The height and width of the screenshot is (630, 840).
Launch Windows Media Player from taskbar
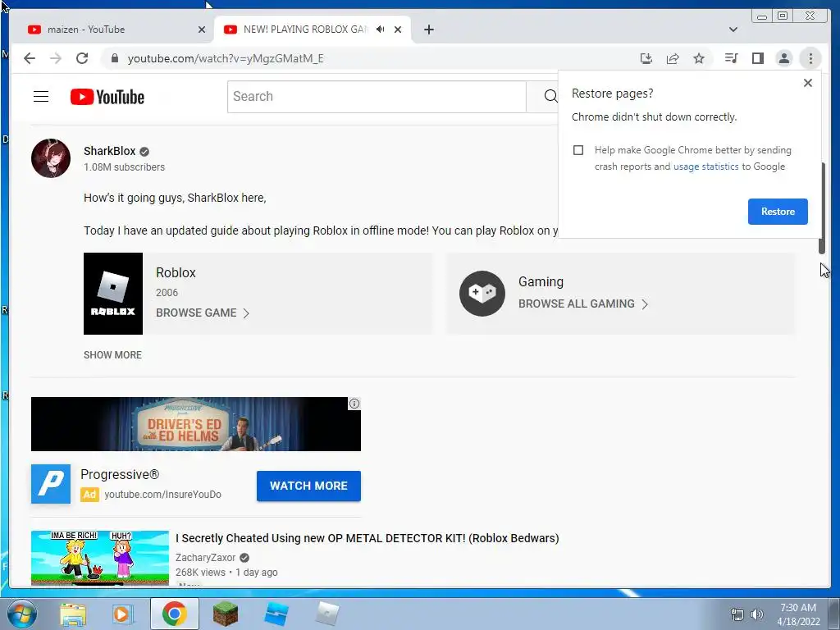(x=123, y=614)
